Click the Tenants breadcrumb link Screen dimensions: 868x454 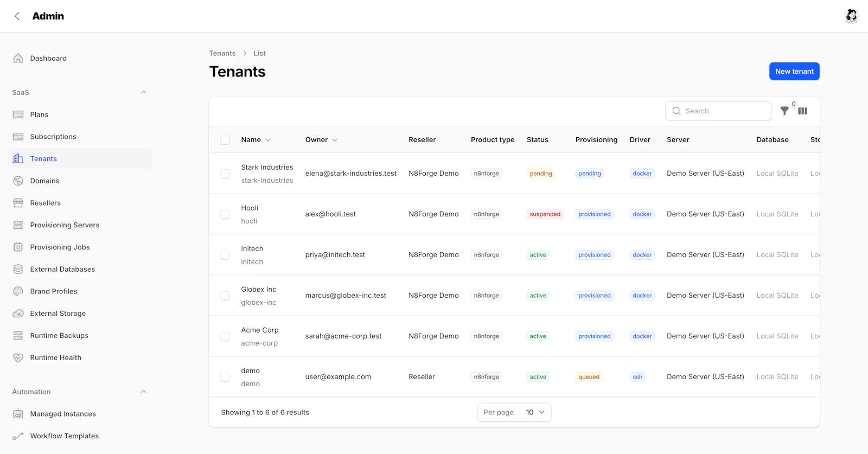[222, 53]
